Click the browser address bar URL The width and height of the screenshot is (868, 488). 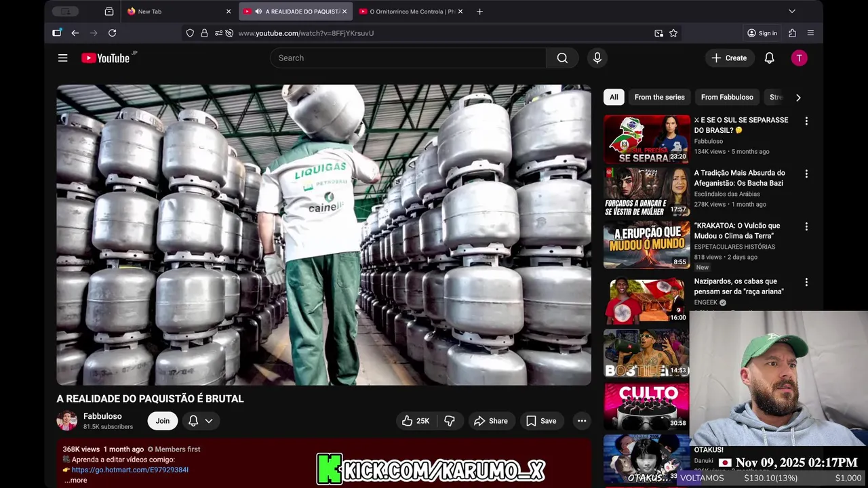pos(306,33)
